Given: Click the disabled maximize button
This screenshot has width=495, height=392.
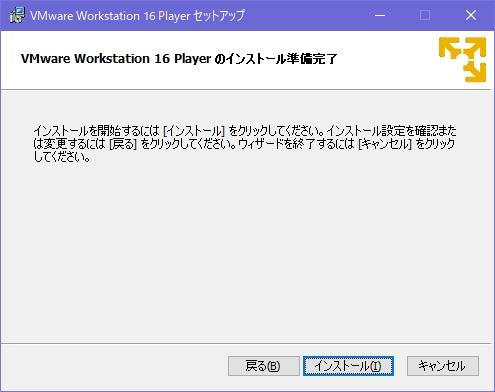Looking at the screenshot, I should [425, 15].
